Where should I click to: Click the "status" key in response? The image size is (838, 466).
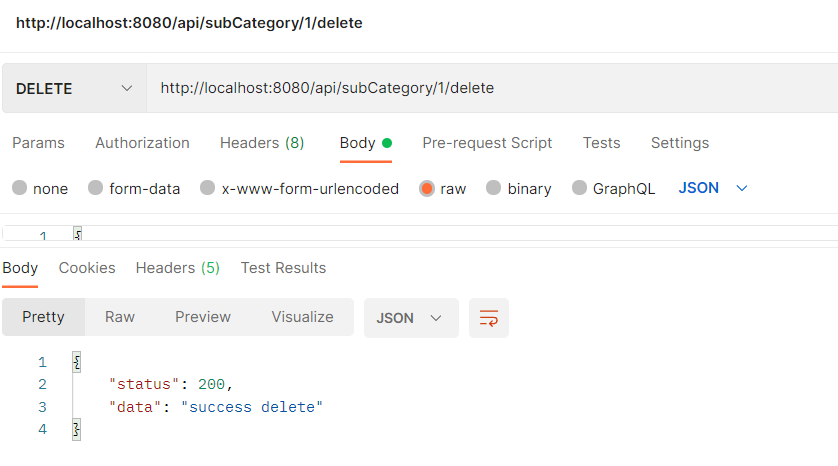(x=144, y=384)
